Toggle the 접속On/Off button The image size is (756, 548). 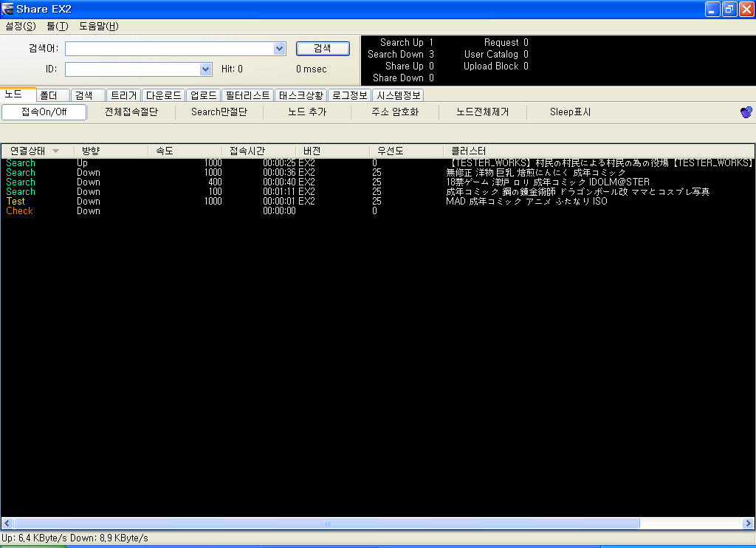pyautogui.click(x=44, y=112)
